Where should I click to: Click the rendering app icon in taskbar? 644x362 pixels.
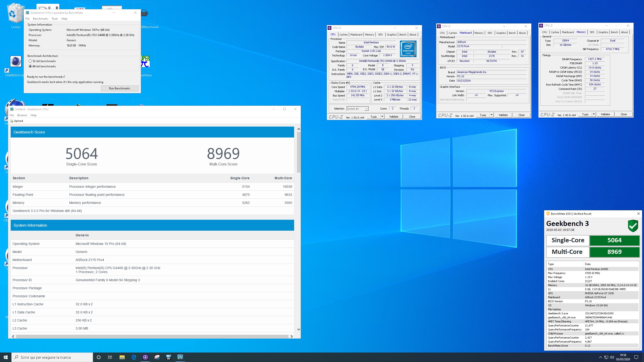tap(157, 357)
